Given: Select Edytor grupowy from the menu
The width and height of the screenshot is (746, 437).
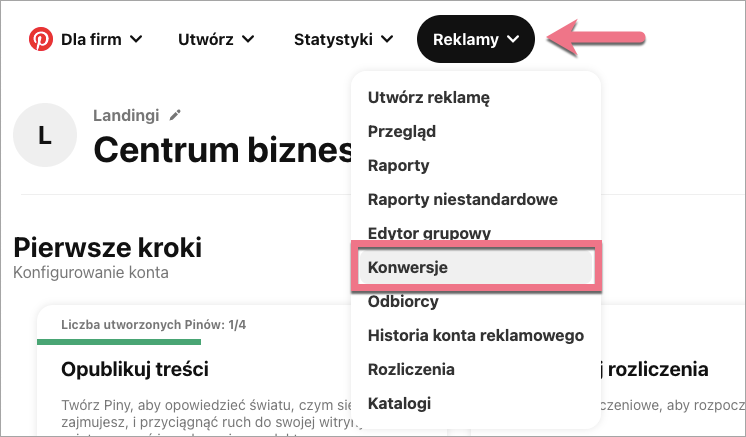Looking at the screenshot, I should [429, 233].
